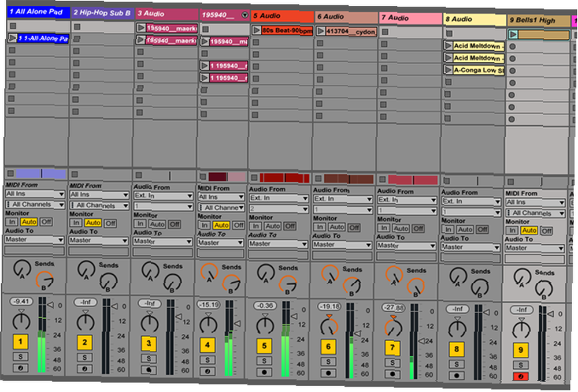Solo track 2 with S button

tap(85, 357)
